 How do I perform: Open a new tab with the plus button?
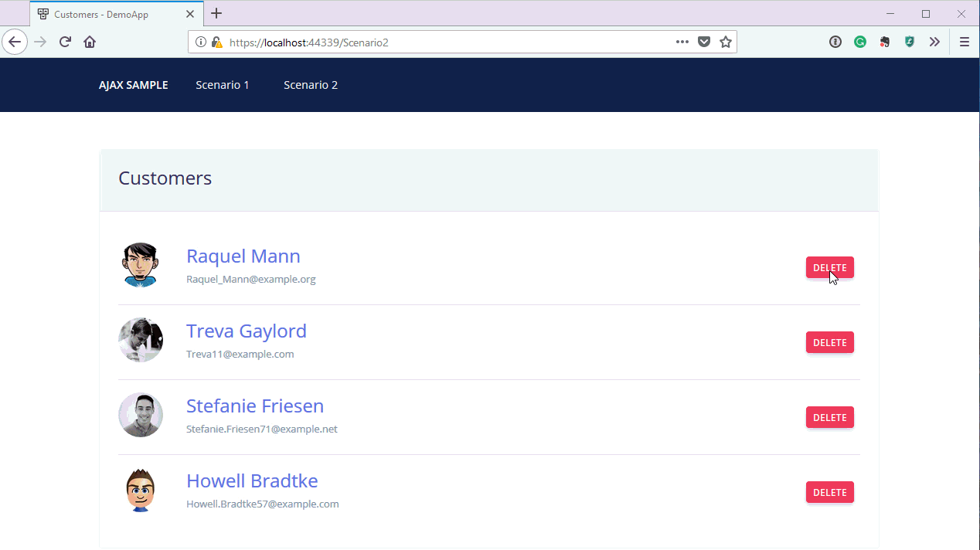pos(216,14)
